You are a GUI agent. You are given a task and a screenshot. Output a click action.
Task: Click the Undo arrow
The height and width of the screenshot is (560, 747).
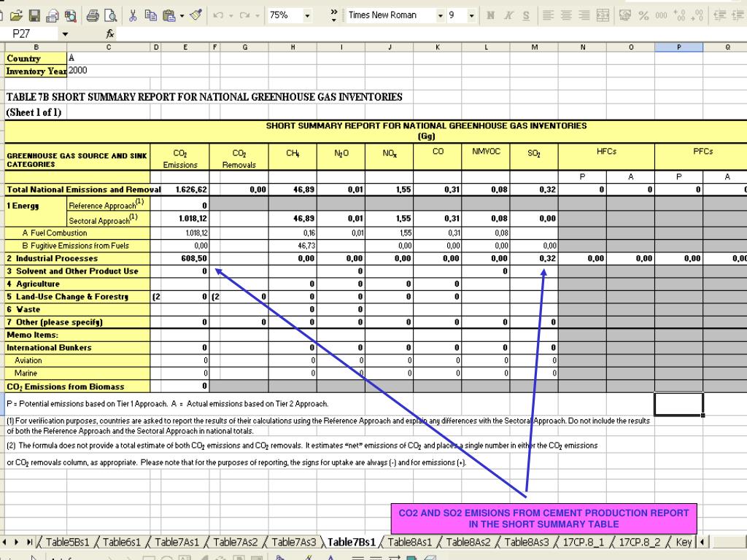(219, 16)
